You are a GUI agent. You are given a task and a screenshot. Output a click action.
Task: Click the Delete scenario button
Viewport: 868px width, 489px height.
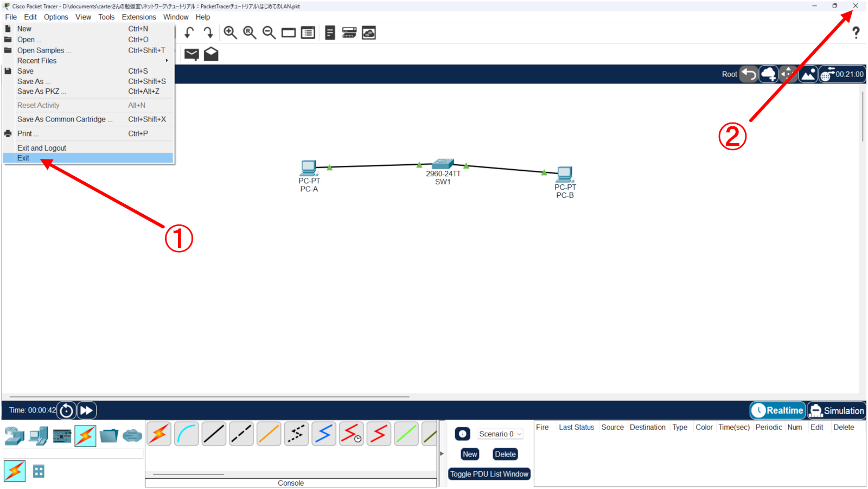click(505, 454)
